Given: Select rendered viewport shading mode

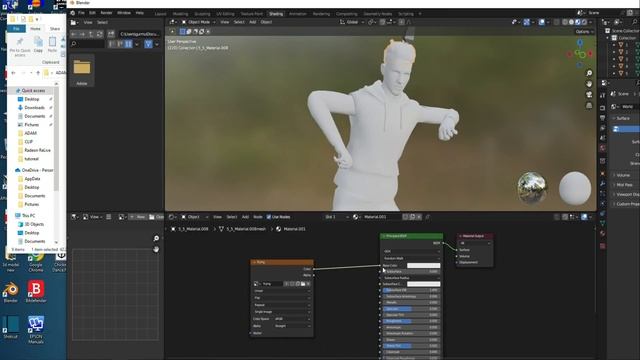Looking at the screenshot, I should (584, 22).
